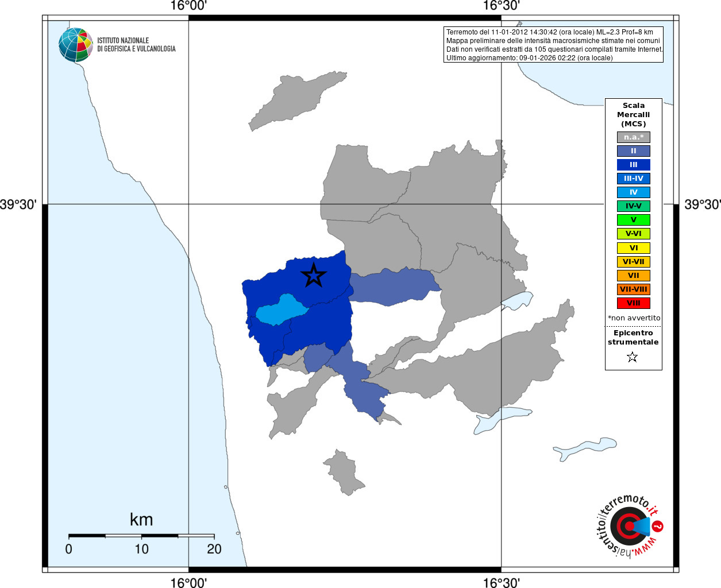Select intensity VI yellow legend swatch
The width and height of the screenshot is (721, 588).
(634, 248)
